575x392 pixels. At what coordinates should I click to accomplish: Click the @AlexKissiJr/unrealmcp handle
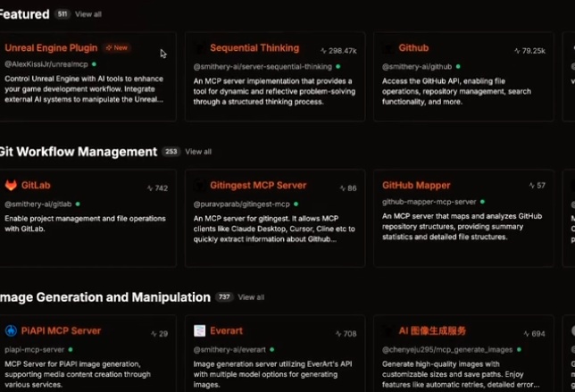(x=46, y=64)
